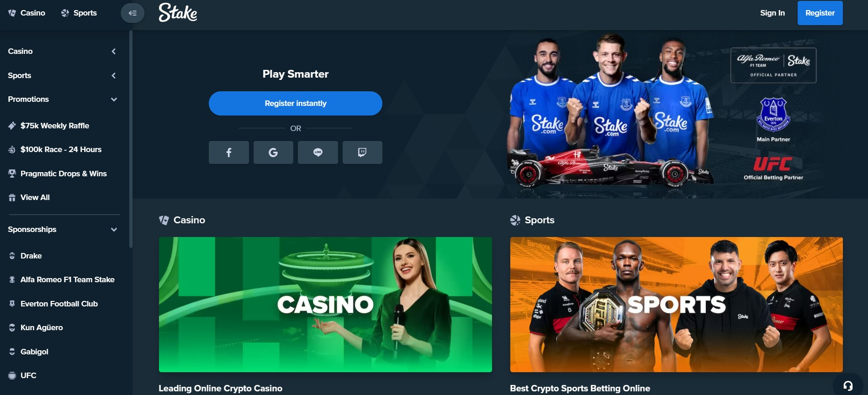Screen dimensions: 868x395
Task: Open live support headset icon
Action: pos(848,386)
